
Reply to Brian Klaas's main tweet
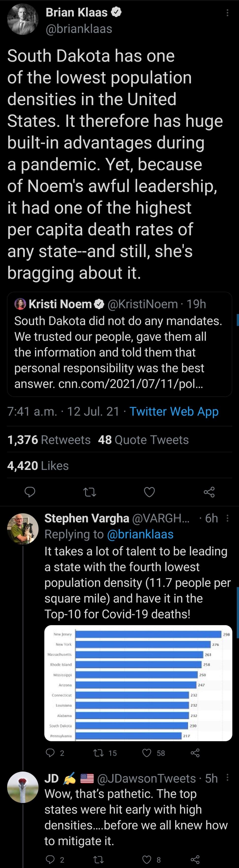click(x=30, y=492)
